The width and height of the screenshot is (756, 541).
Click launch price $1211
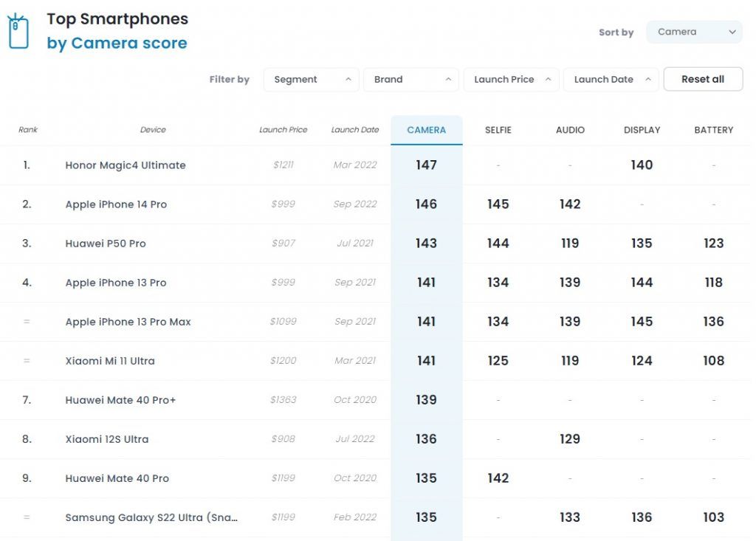(x=283, y=165)
